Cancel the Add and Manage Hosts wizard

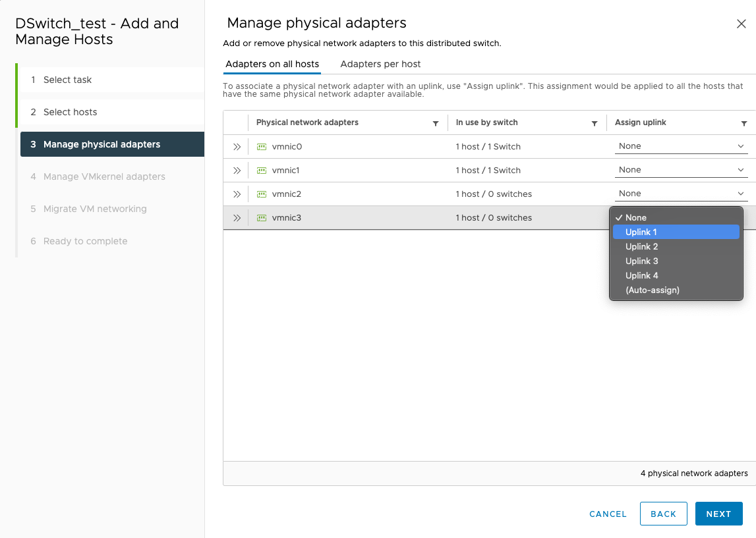[x=607, y=514]
